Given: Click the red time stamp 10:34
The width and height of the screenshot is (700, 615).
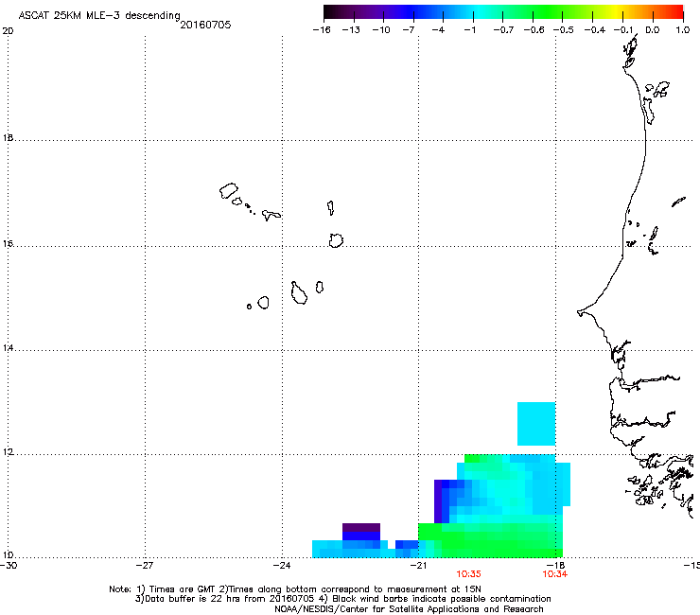Looking at the screenshot, I should point(555,574).
